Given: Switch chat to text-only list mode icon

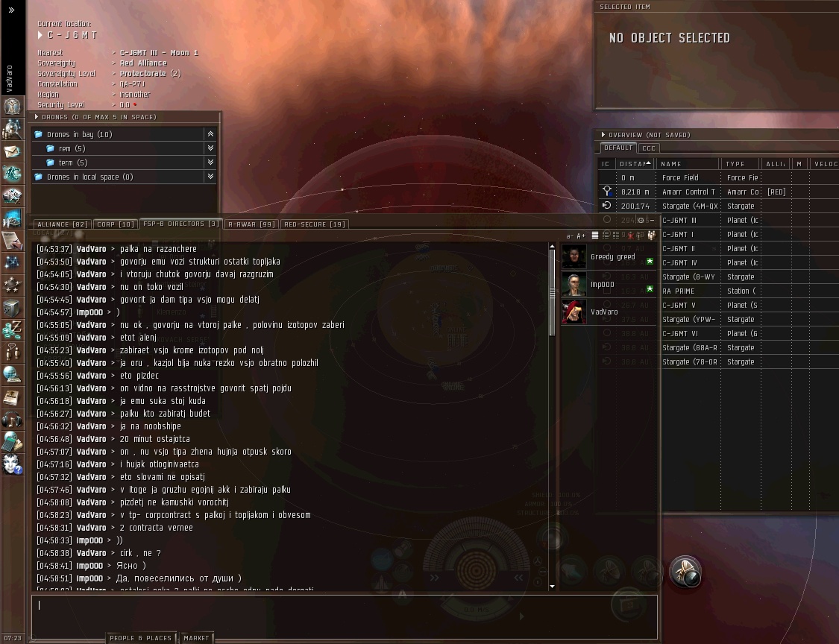Looking at the screenshot, I should [594, 236].
